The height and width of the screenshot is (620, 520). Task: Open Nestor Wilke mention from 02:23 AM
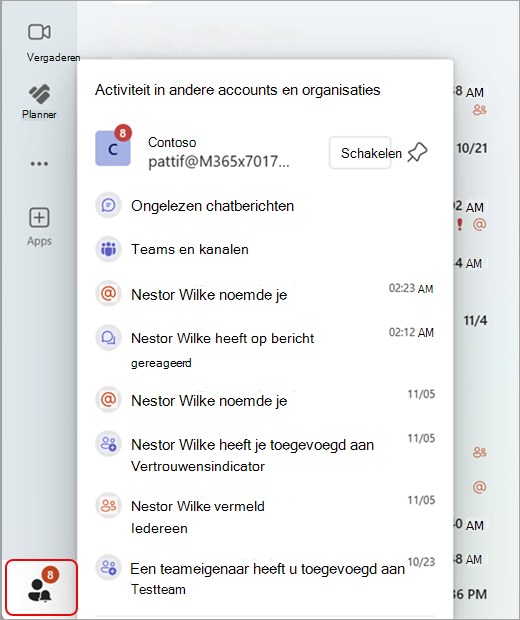[265, 295]
